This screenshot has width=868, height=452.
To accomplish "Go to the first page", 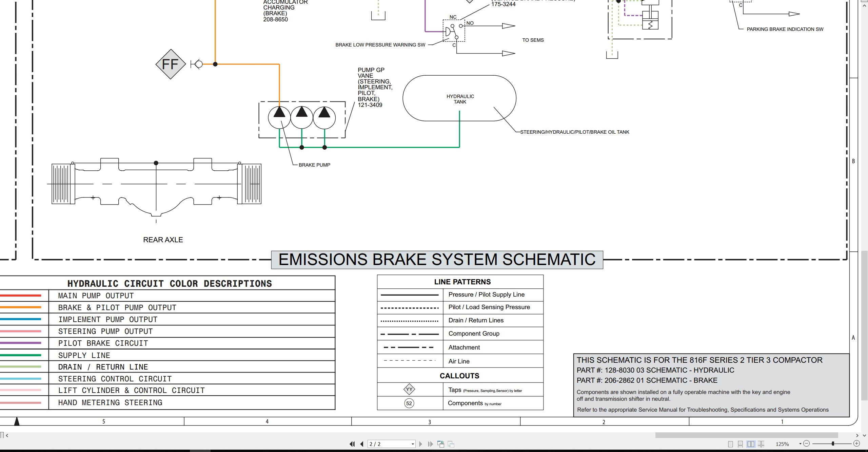I will click(x=352, y=444).
